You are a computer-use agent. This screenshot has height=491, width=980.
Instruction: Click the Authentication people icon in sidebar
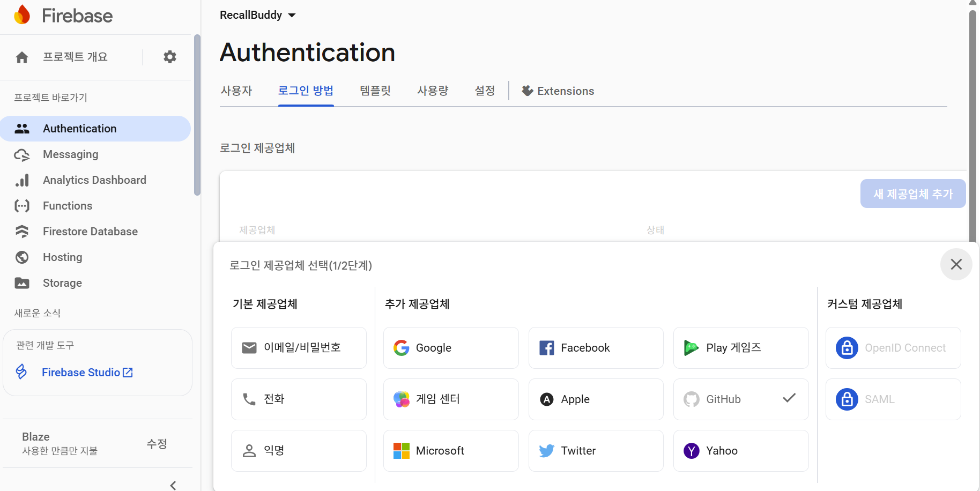(22, 129)
